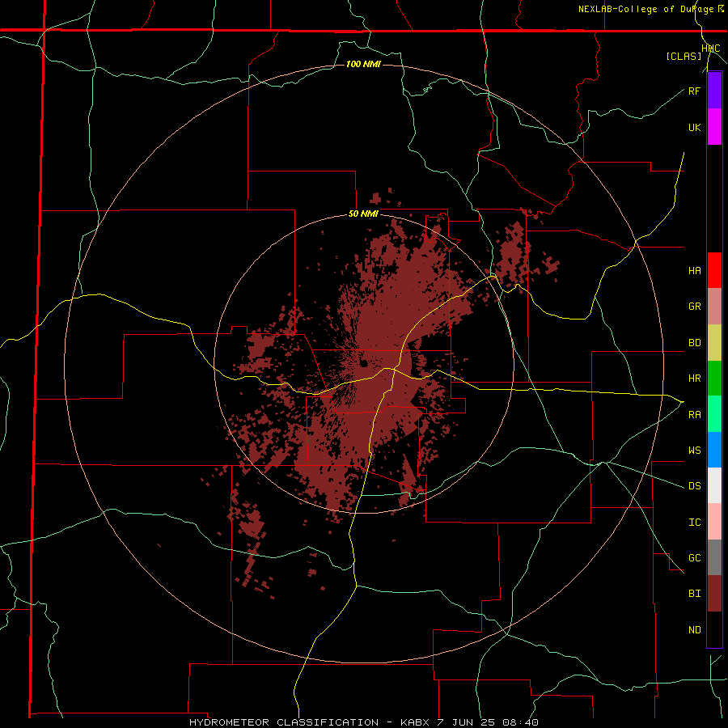Click the HA legend label

(x=694, y=270)
